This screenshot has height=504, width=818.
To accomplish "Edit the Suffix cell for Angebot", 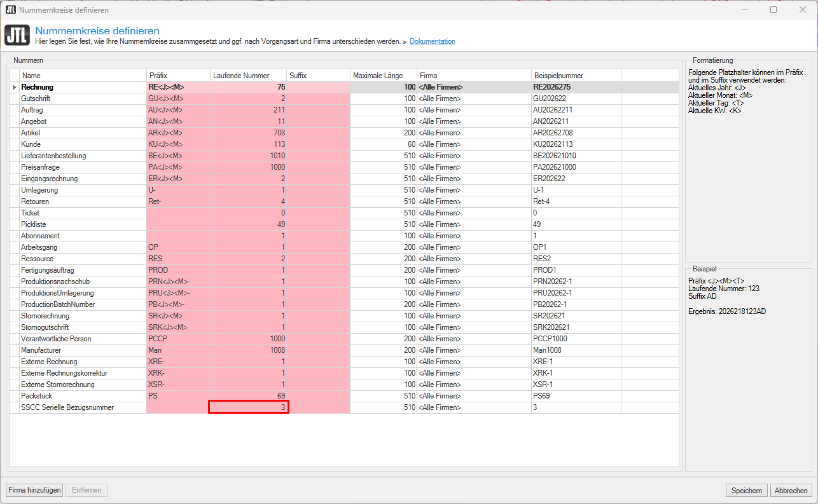I will [x=318, y=121].
